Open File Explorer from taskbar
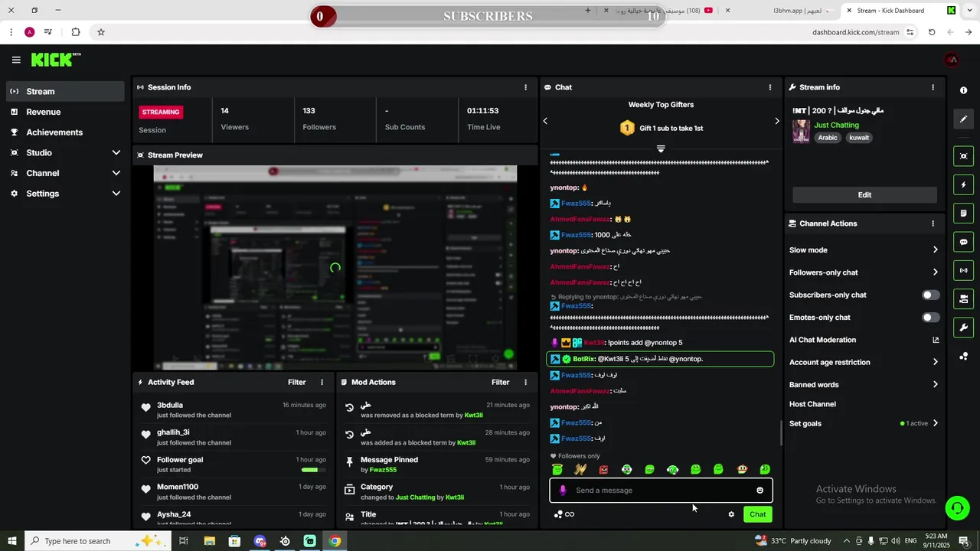980x551 pixels. pos(209,541)
